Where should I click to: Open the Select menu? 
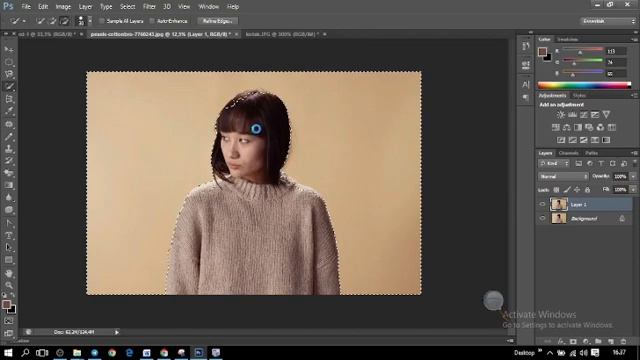tap(127, 7)
